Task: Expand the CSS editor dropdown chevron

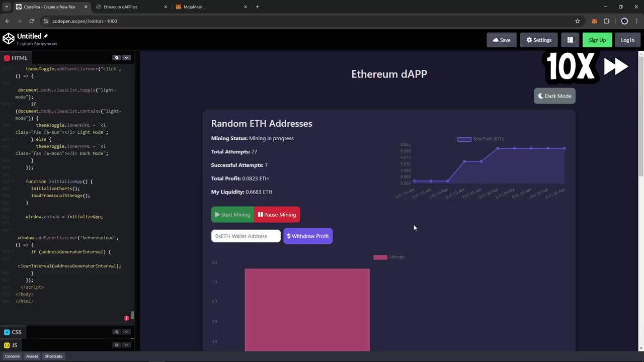Action: click(x=126, y=332)
